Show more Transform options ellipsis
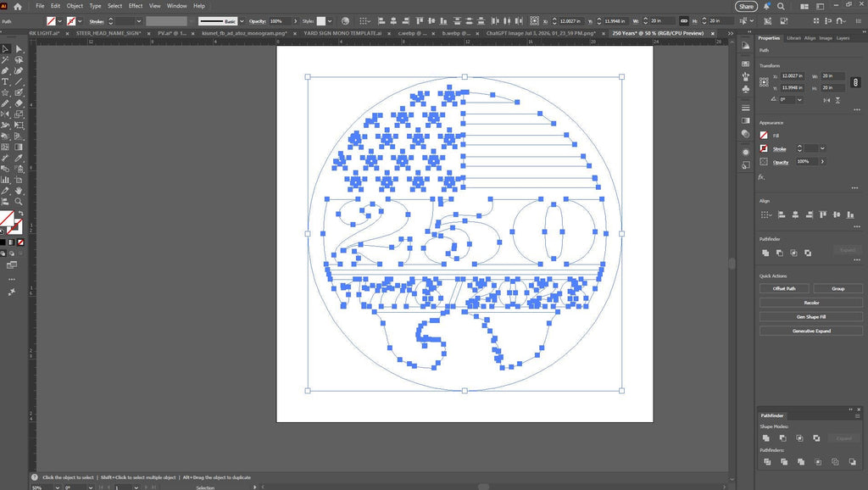The width and height of the screenshot is (868, 490). click(856, 109)
